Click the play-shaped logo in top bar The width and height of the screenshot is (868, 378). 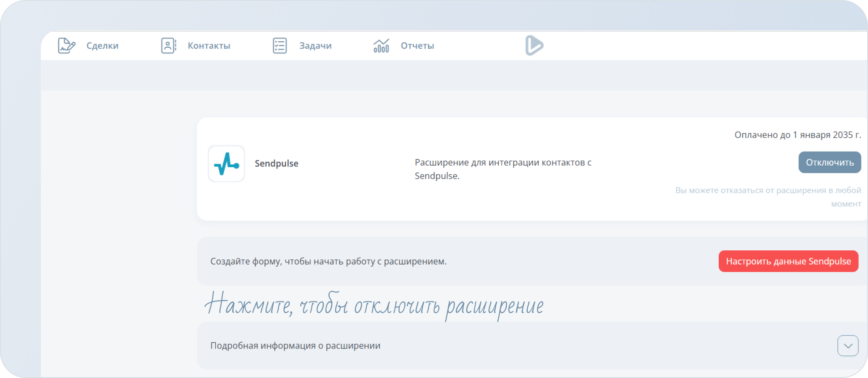coord(534,46)
